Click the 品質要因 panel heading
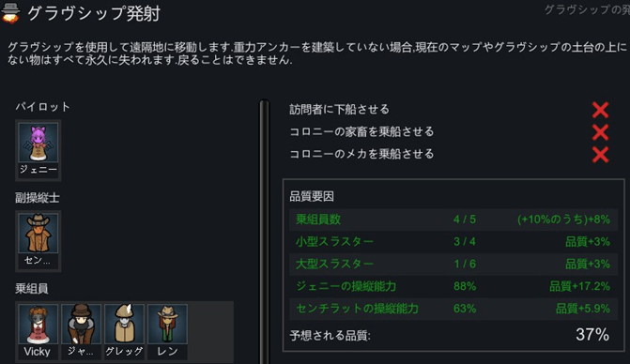Image resolution: width=630 pixels, height=364 pixels. [x=312, y=196]
